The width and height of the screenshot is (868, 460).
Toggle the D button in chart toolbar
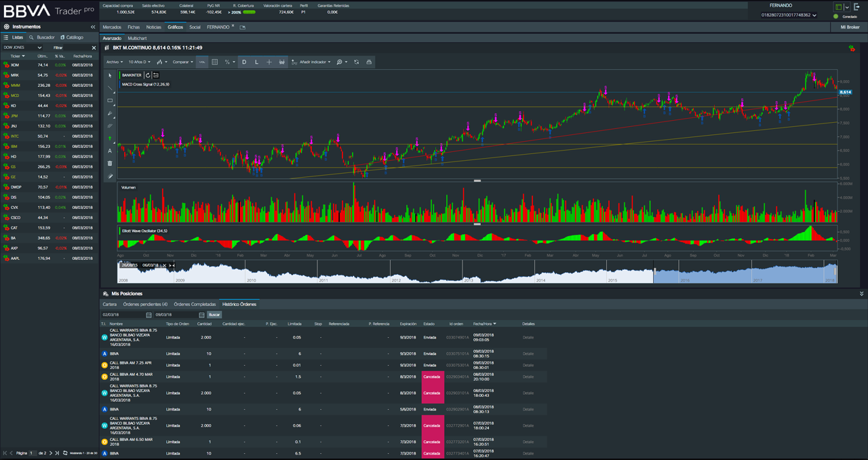pos(244,62)
